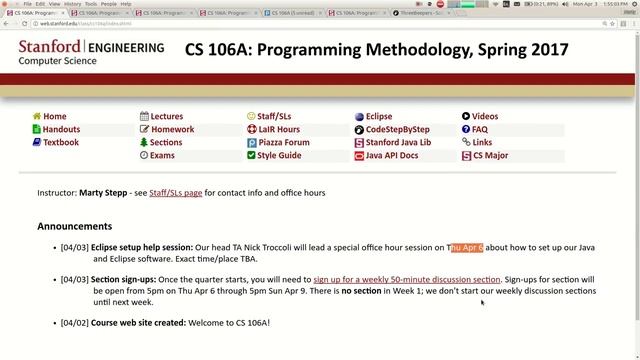Click the lifebuoy icon for LaIR Hours
Viewport: 640px width, 360px height.
point(251,129)
